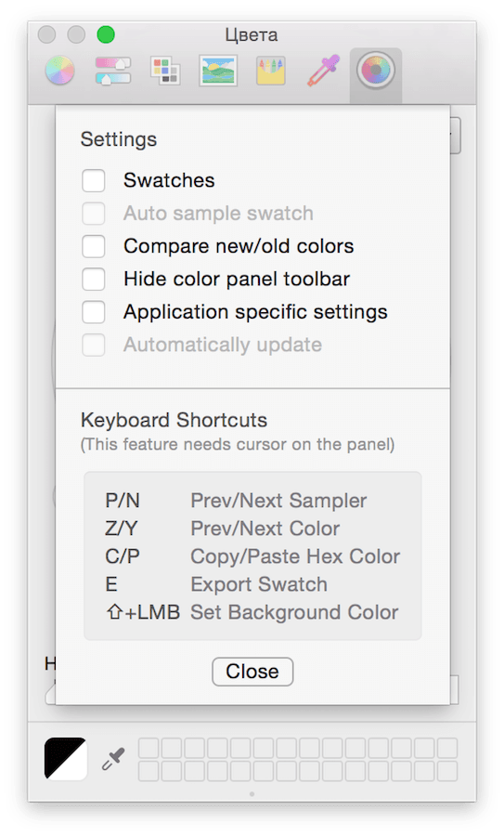The image size is (504, 836).
Task: Select the color wheel picker icon
Action: [x=59, y=71]
